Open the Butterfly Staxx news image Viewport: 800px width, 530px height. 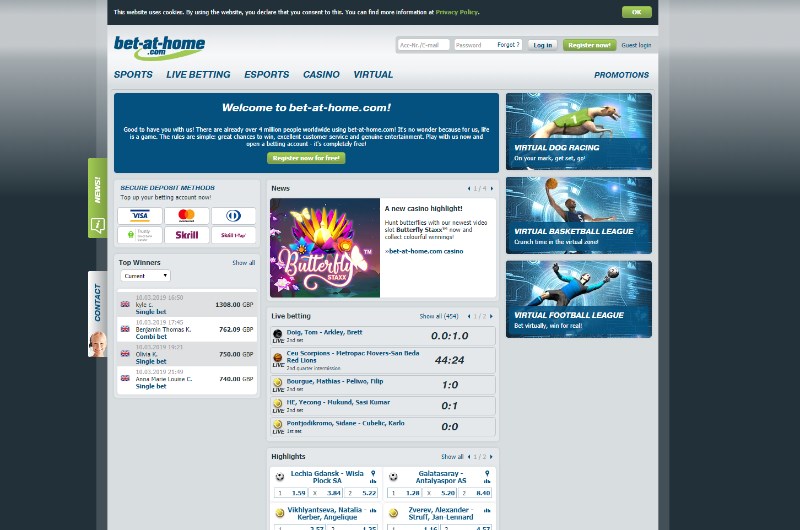[x=325, y=248]
